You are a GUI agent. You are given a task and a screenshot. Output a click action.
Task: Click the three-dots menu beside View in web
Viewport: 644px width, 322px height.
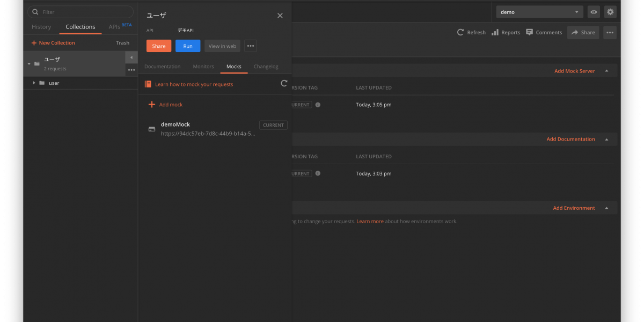coord(251,46)
